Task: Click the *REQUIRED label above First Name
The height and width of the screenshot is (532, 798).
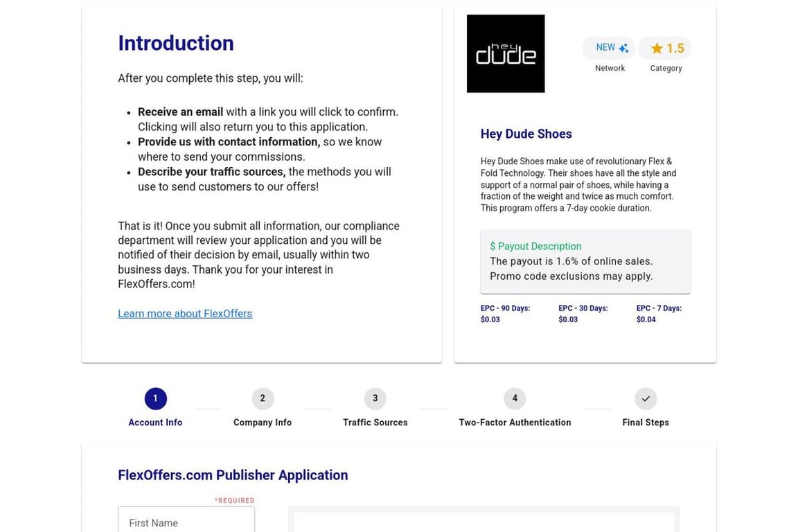Action: [234, 500]
